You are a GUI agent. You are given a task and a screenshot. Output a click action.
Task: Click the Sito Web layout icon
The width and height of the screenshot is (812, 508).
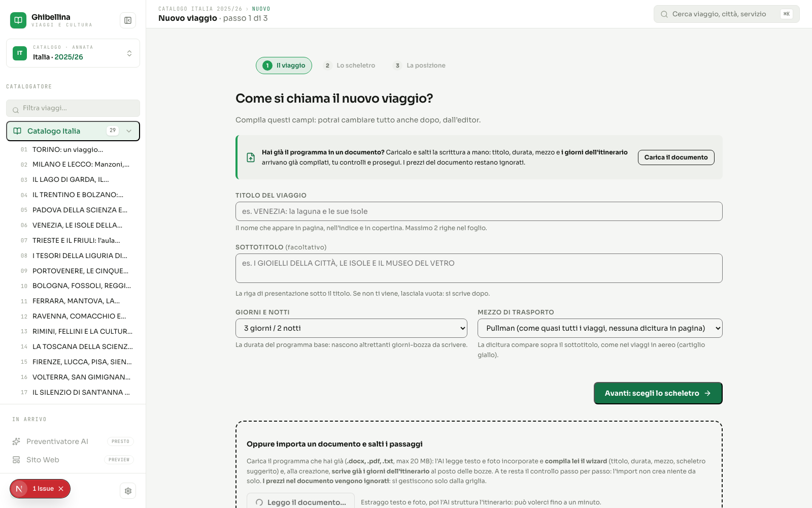point(16,460)
